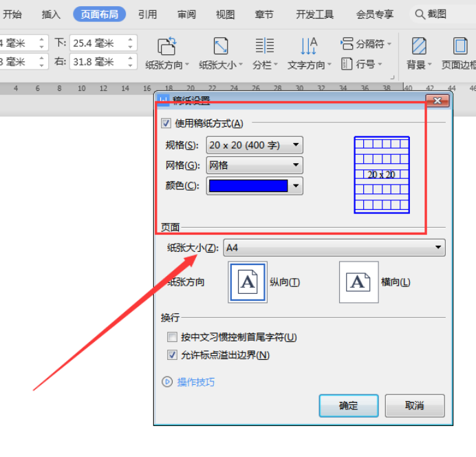The image size is (476, 457).
Task: Decrease the 右 right margin value
Action: pos(130,65)
